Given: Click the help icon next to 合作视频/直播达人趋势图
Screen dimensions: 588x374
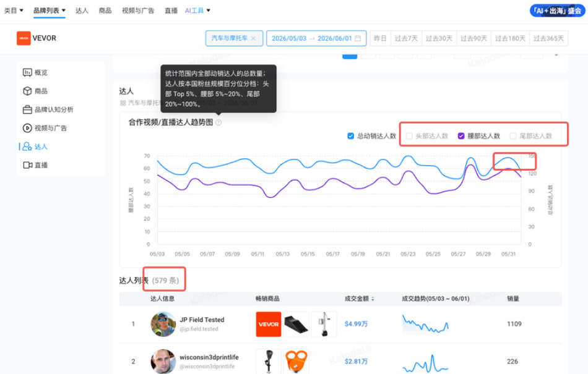Looking at the screenshot, I should coord(218,122).
